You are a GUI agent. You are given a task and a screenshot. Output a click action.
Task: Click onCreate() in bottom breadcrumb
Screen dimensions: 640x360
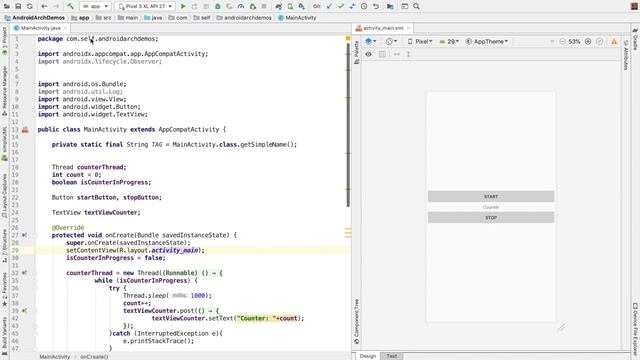point(94,357)
